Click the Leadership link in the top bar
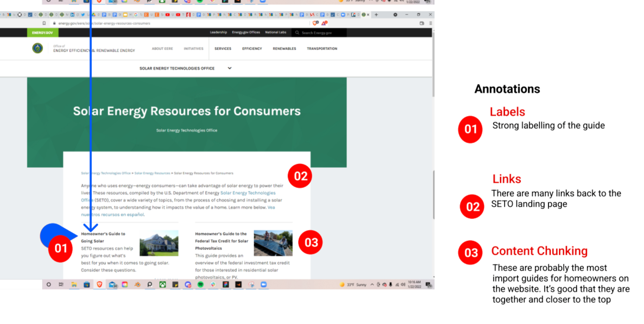The width and height of the screenshot is (644, 324). [x=218, y=32]
